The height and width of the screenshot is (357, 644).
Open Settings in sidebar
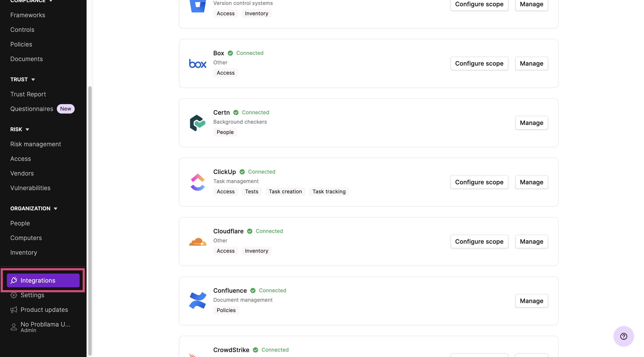(x=32, y=295)
